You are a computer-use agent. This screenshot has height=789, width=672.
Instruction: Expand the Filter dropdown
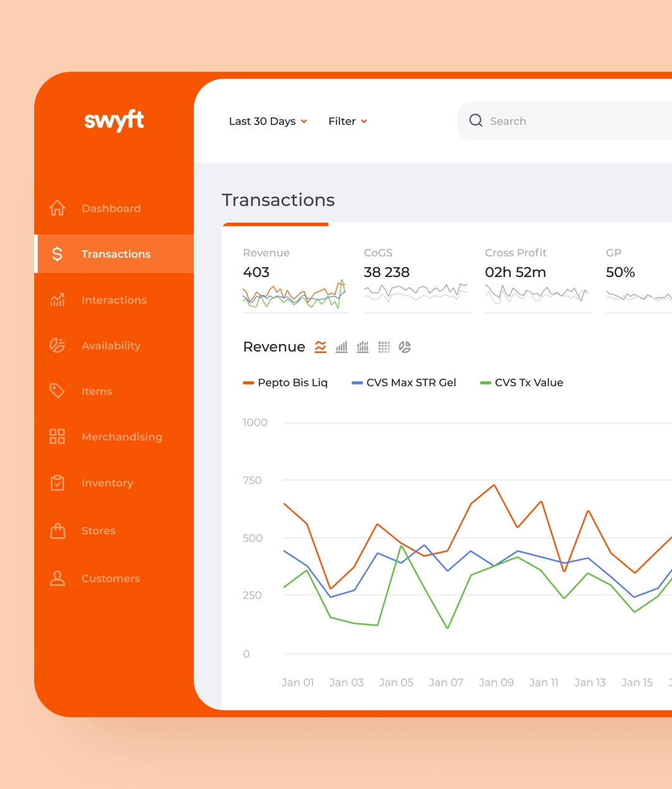click(347, 121)
